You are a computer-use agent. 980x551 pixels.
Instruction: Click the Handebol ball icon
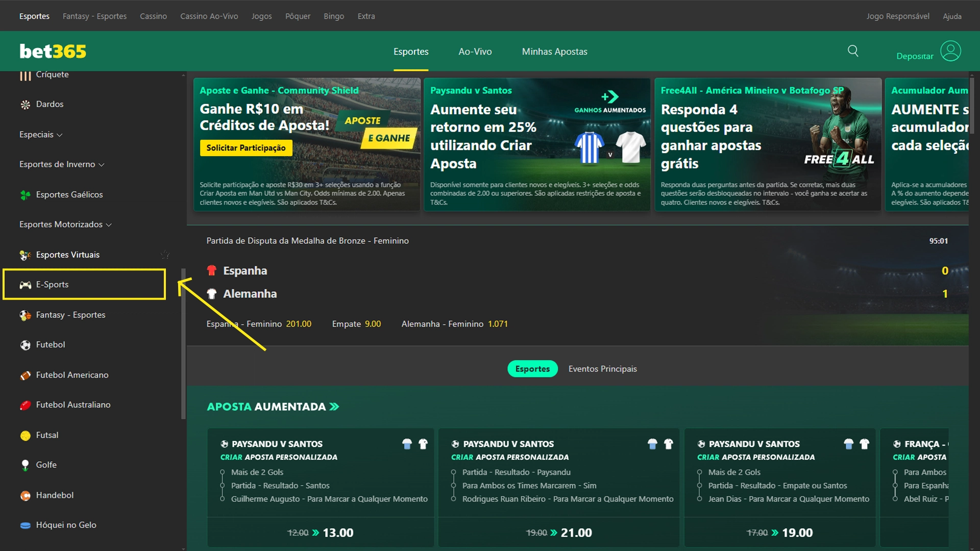(x=25, y=495)
